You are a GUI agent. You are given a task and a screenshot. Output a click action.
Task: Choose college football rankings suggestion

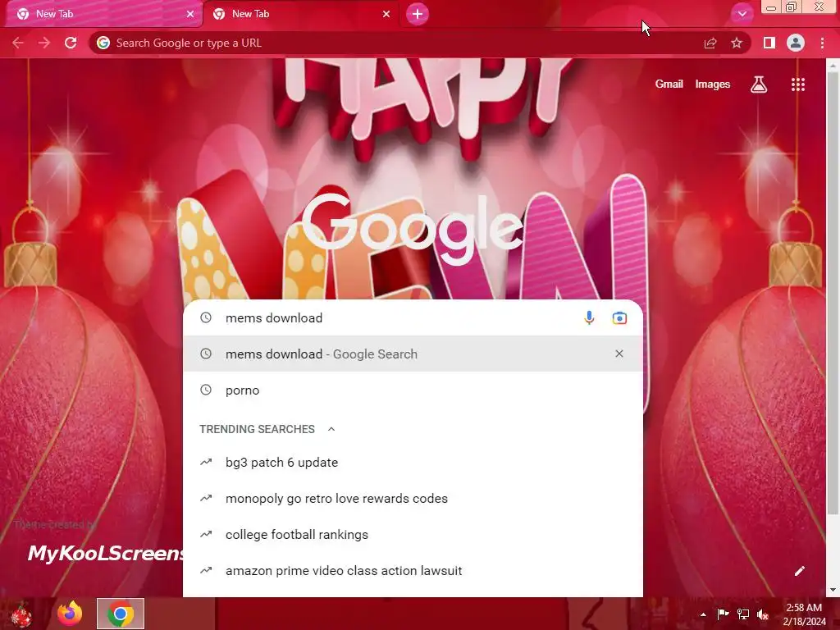(x=413, y=535)
